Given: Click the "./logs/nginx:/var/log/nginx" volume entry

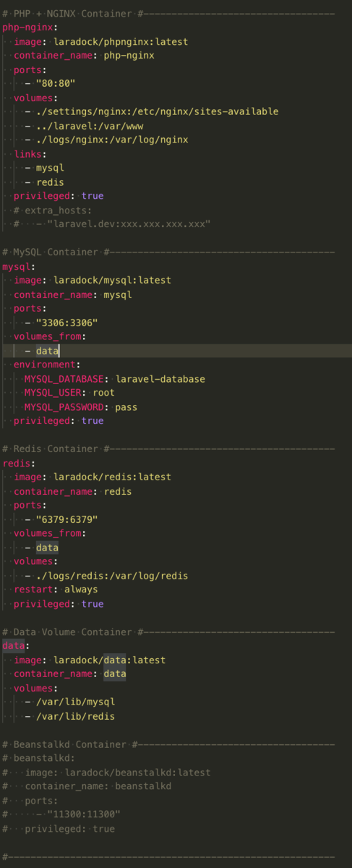Looking at the screenshot, I should (112, 140).
